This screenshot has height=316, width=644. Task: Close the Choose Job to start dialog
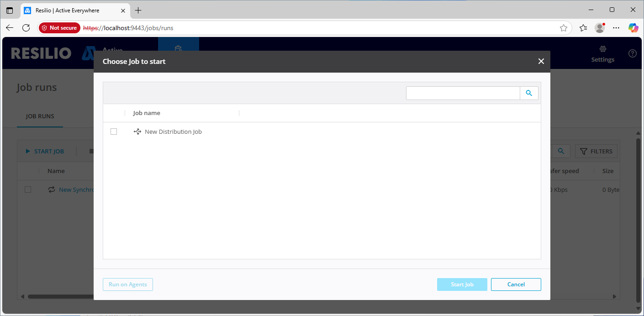pos(541,61)
